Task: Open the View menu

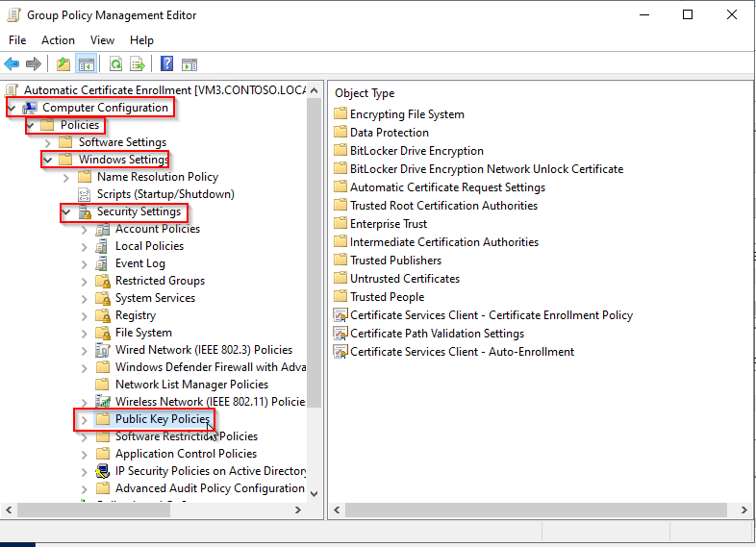Action: [x=102, y=40]
